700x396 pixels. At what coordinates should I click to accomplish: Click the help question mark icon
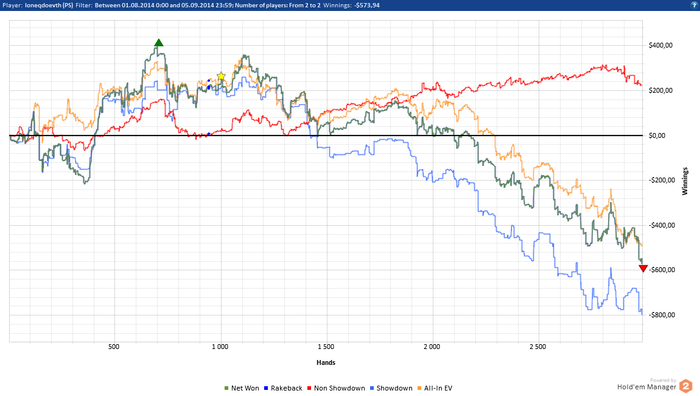(694, 5)
